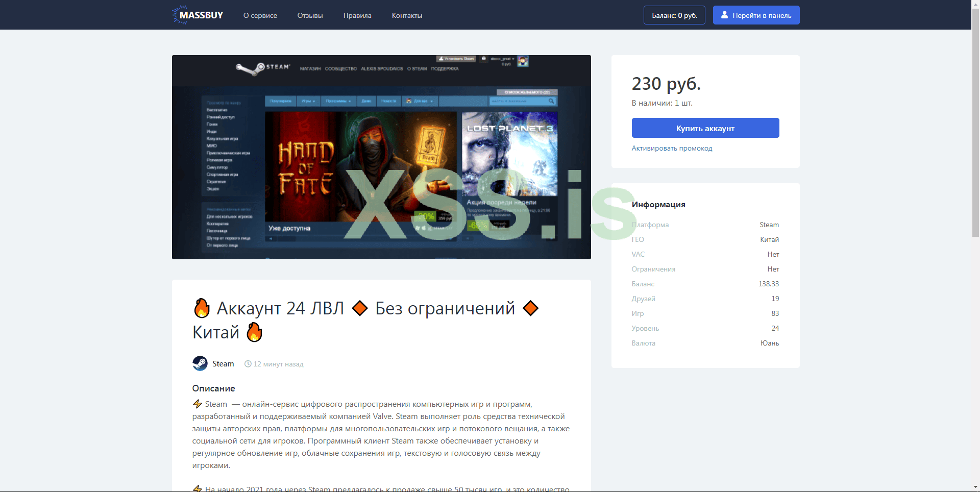Screen dimensions: 980x492
Task: Click the Игр value 83
Action: (775, 313)
